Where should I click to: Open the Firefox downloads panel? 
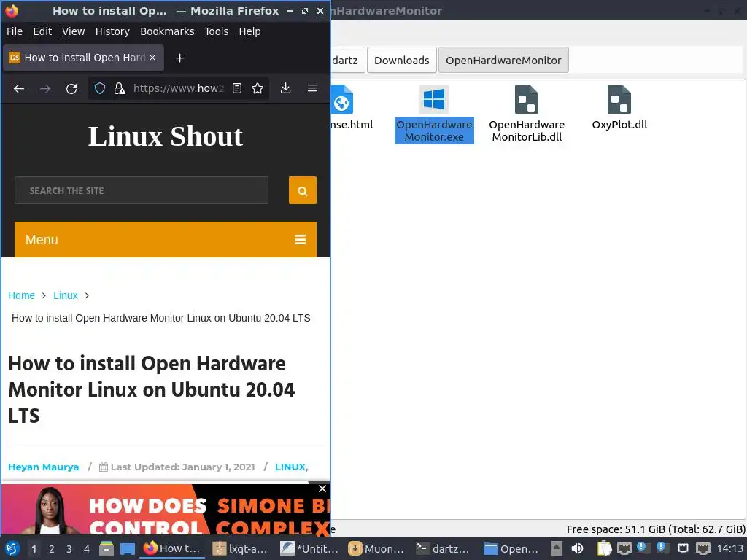tap(285, 88)
